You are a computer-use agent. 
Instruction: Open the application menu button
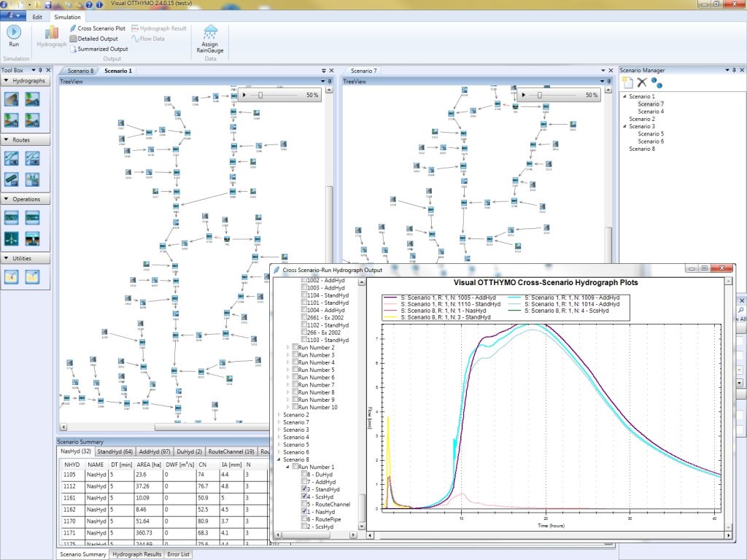13,16
